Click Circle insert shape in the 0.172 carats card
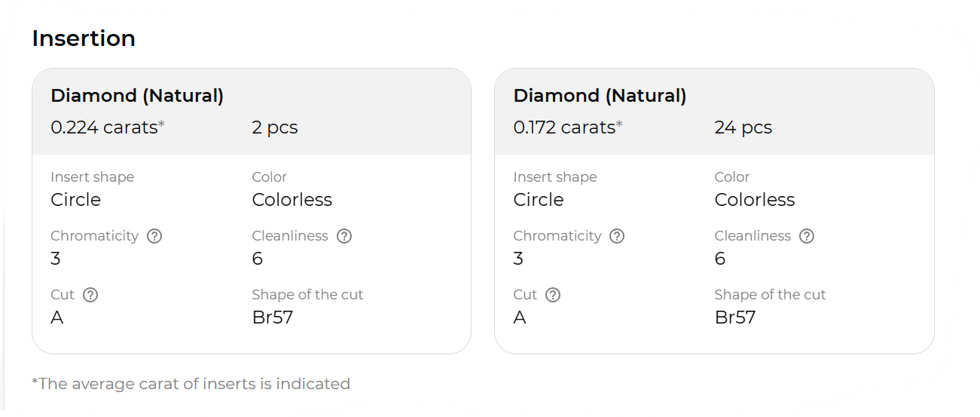 (x=538, y=200)
